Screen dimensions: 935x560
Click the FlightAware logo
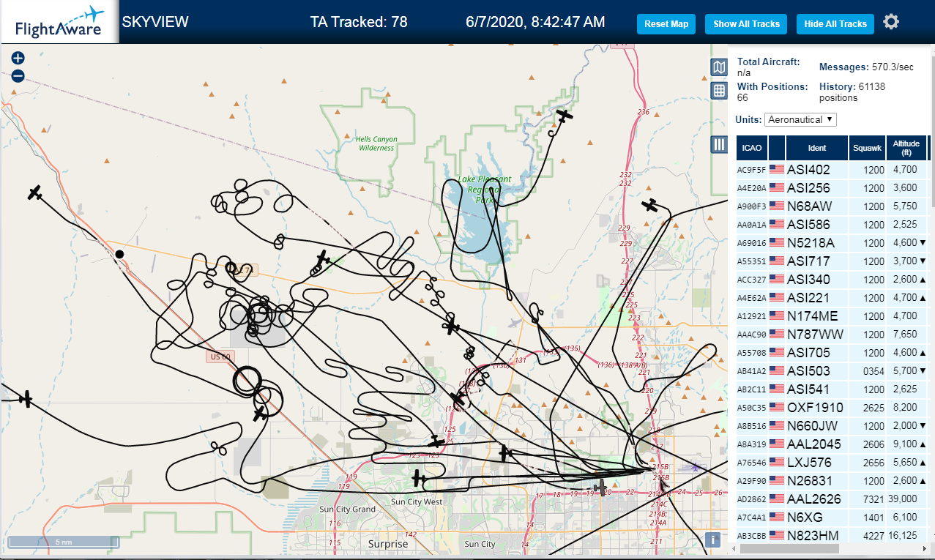pyautogui.click(x=59, y=21)
